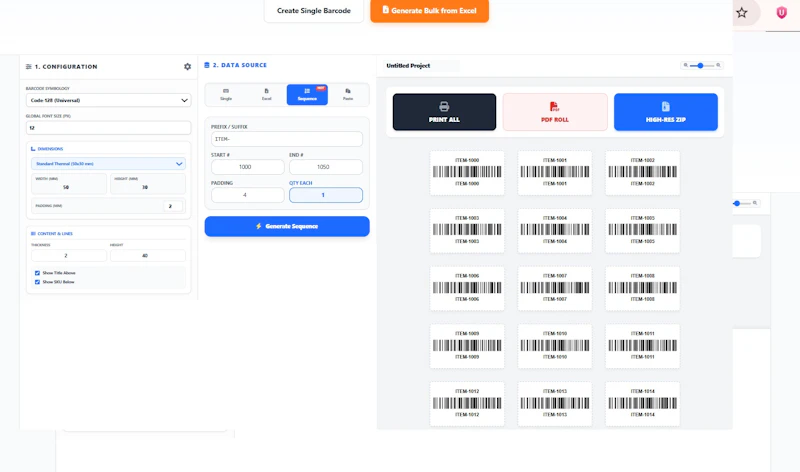800x472 pixels.
Task: Click the sequence Padding field
Action: [x=247, y=195]
